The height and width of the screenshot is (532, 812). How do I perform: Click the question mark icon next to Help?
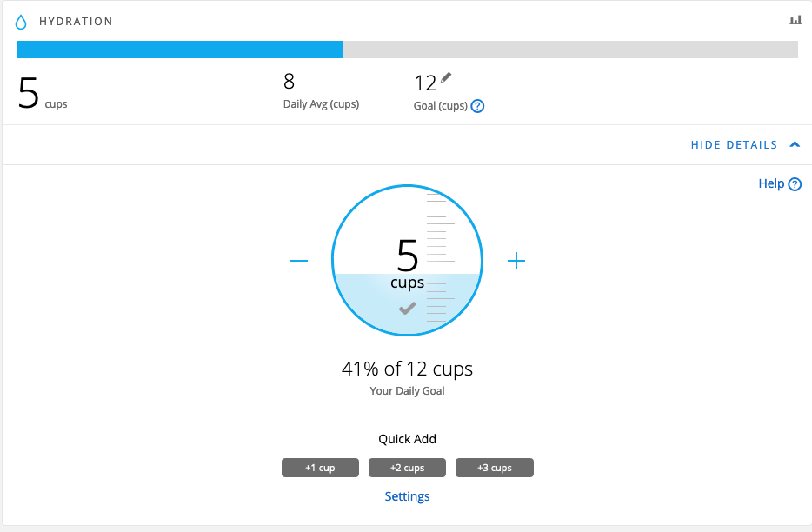pos(795,184)
